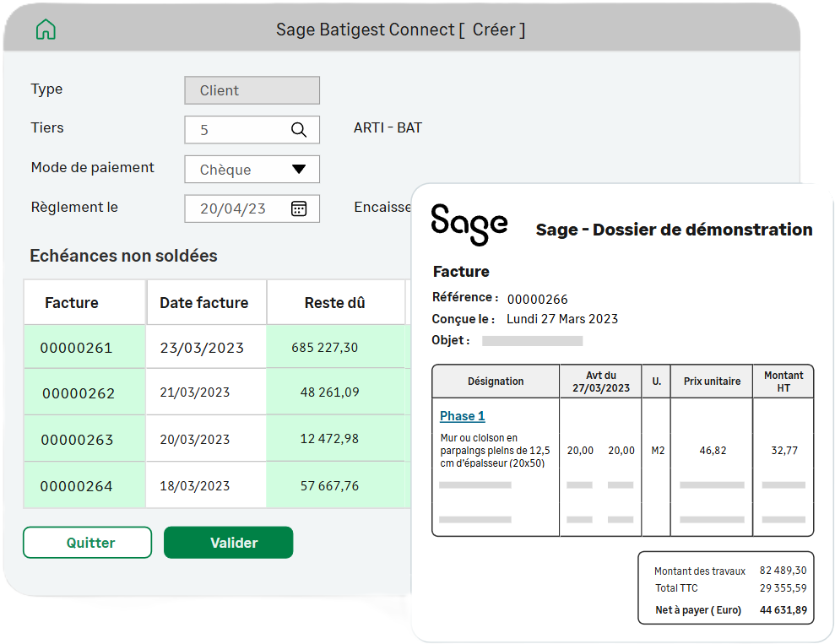Click the Tiers input field

coord(236,130)
